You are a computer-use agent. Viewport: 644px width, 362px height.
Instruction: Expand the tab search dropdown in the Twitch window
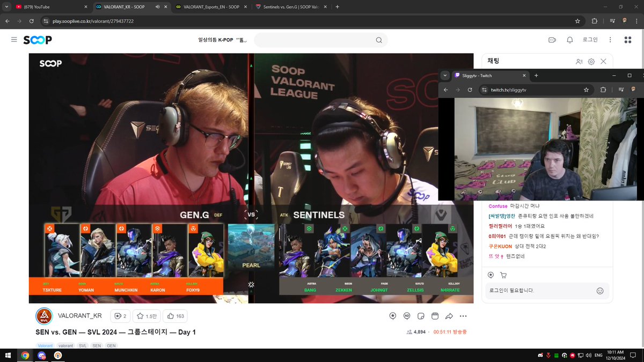tap(445, 76)
